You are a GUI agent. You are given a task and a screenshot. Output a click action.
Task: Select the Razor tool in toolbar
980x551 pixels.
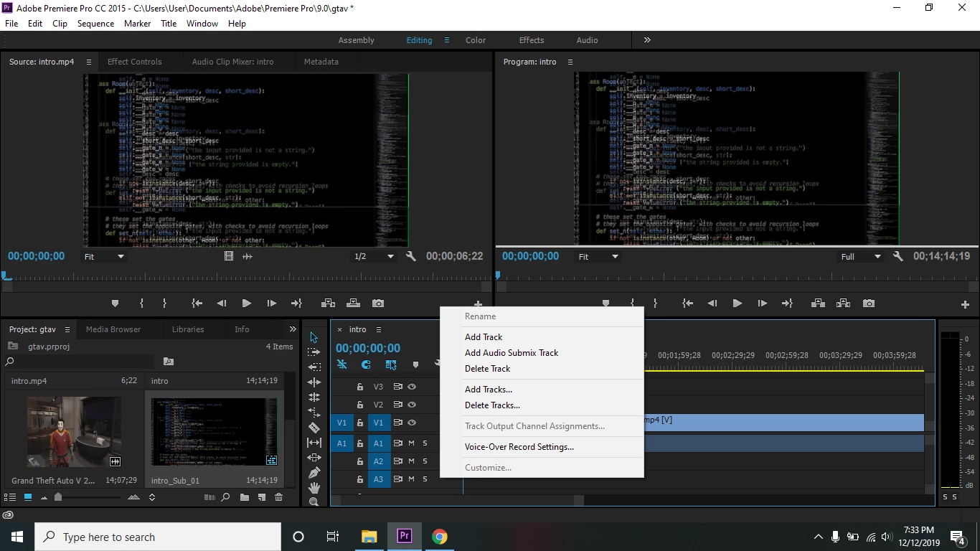[x=314, y=428]
